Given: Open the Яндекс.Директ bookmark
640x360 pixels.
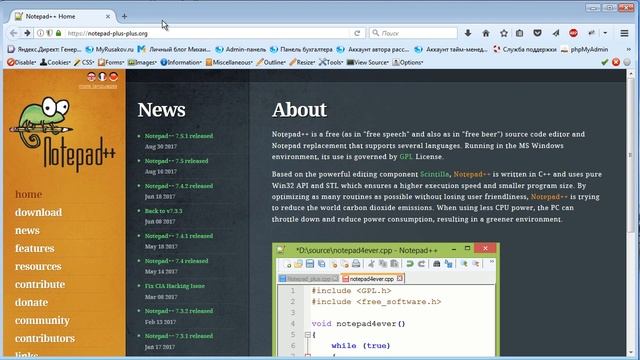Looking at the screenshot, I should tap(44, 49).
